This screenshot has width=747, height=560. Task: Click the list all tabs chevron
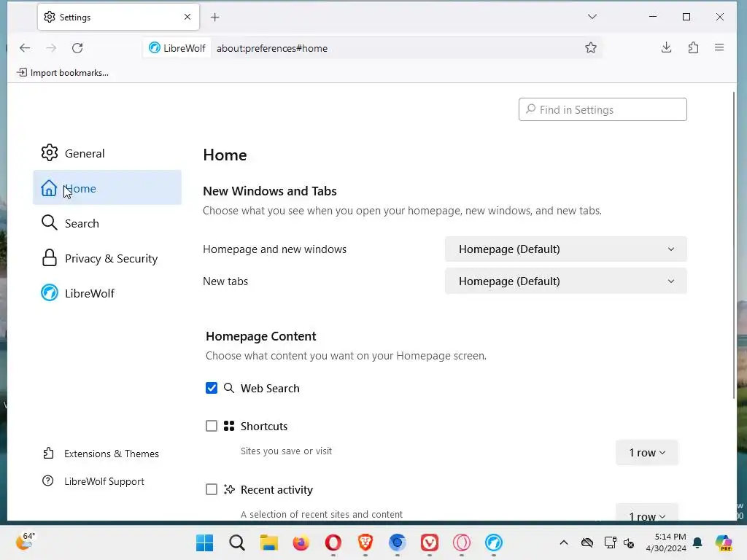(x=592, y=17)
